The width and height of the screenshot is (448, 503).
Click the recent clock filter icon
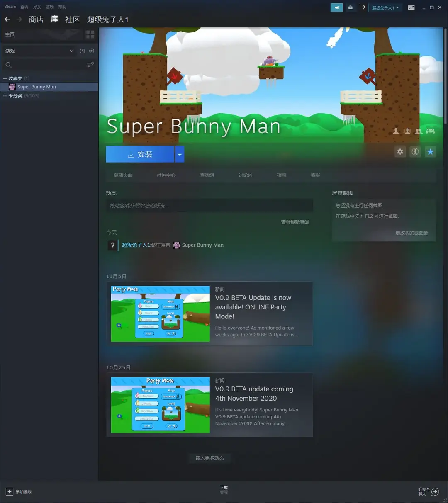(82, 51)
